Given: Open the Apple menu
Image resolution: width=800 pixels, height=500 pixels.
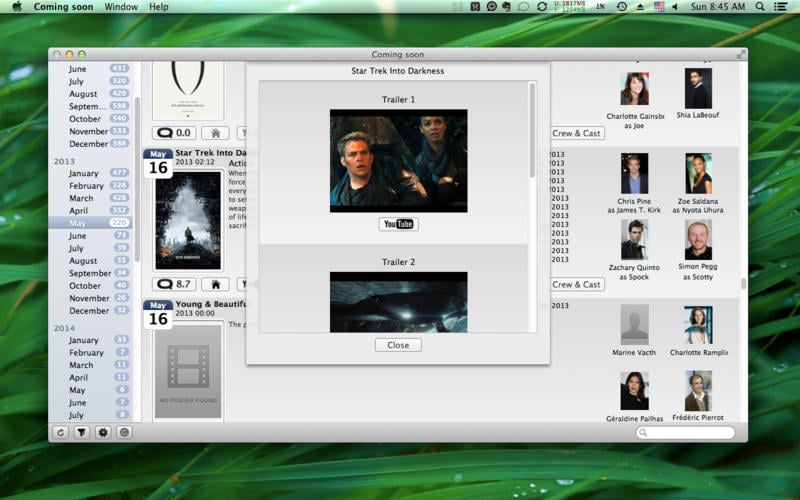Looking at the screenshot, I should click(17, 7).
